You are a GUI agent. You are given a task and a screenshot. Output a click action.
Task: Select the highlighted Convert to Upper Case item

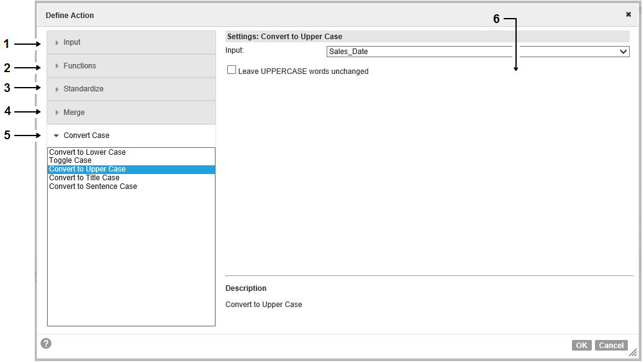click(131, 169)
